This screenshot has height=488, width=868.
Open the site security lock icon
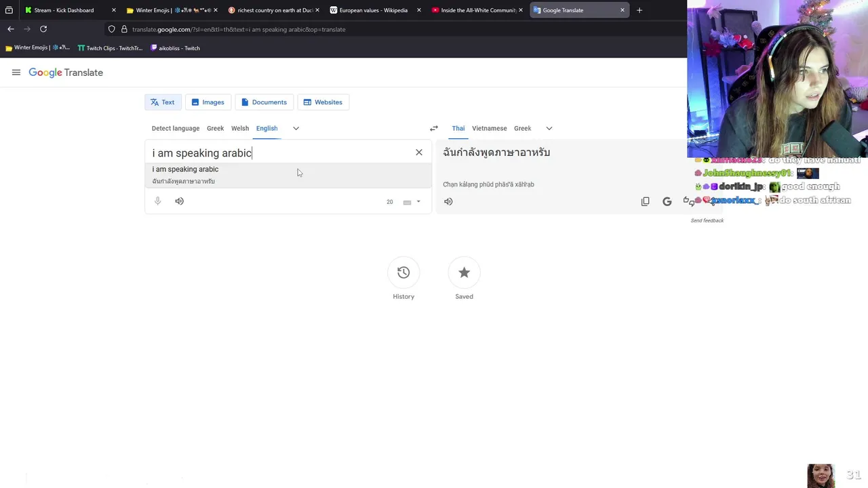[124, 29]
